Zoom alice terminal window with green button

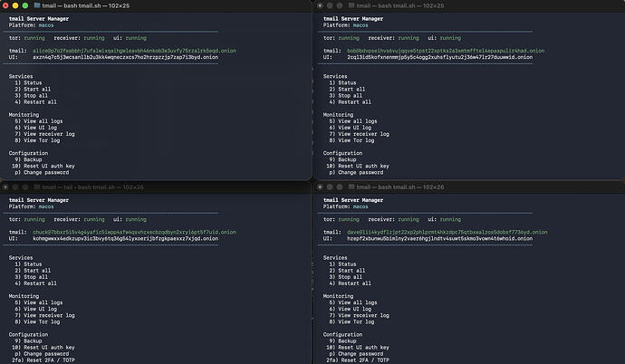click(25, 5)
